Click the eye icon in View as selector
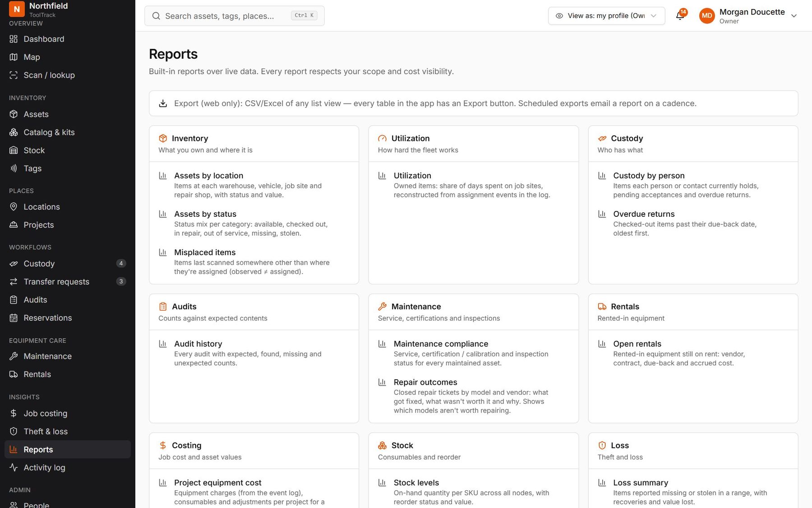The image size is (812, 508). coord(559,16)
